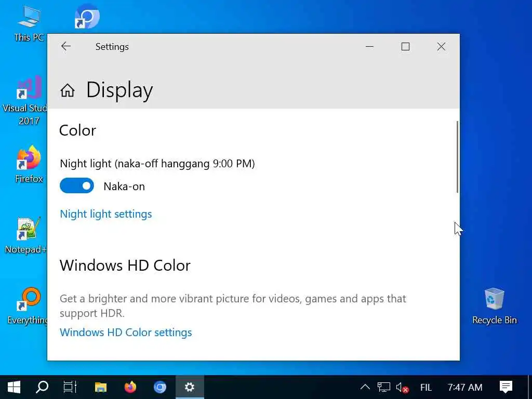This screenshot has width=532, height=399.
Task: Select the Recycle Bin desktop icon
Action: coord(495,306)
